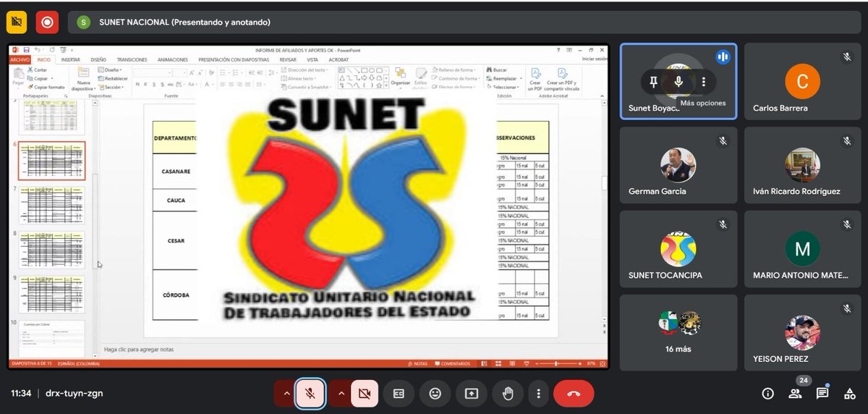The width and height of the screenshot is (868, 414).
Task: Open audio settings arrow beside microphone
Action: coord(286,394)
